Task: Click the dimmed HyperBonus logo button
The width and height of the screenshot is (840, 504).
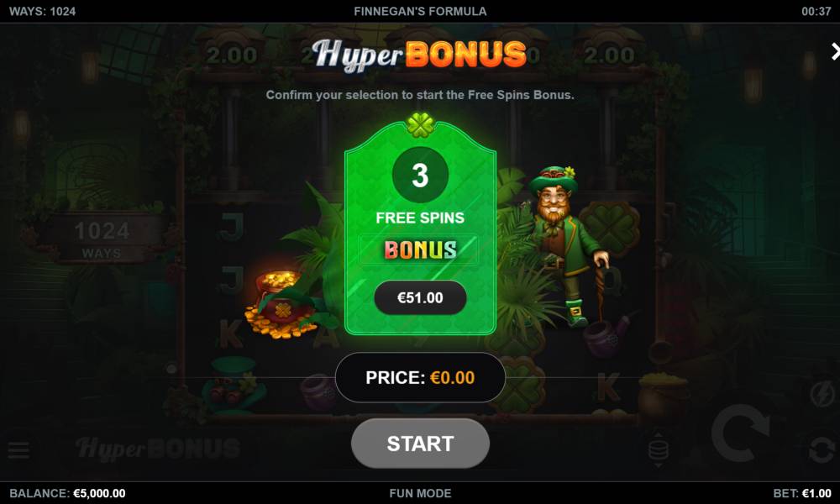Action: click(158, 449)
